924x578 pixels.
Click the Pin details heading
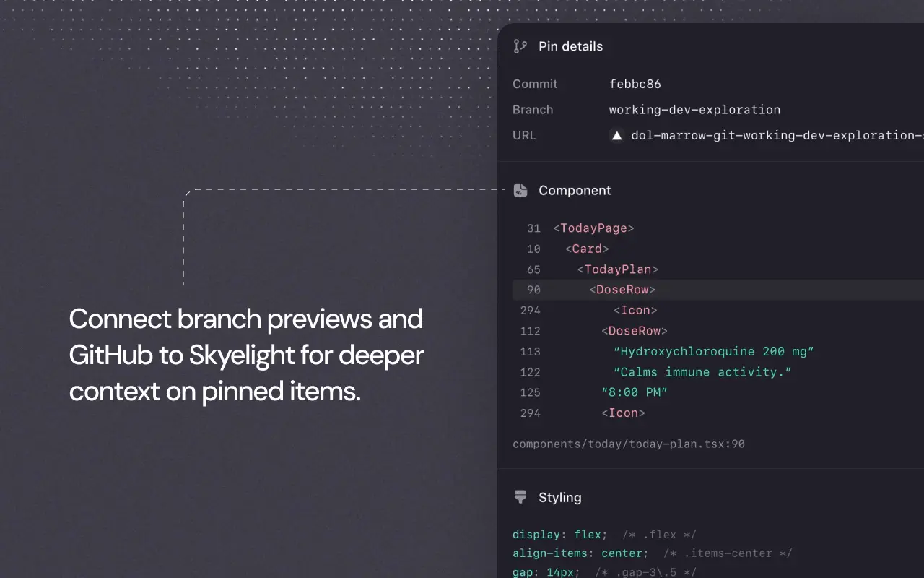(570, 46)
